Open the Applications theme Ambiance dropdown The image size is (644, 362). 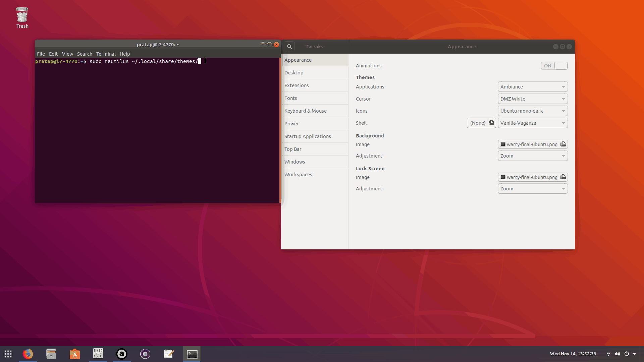pyautogui.click(x=533, y=86)
